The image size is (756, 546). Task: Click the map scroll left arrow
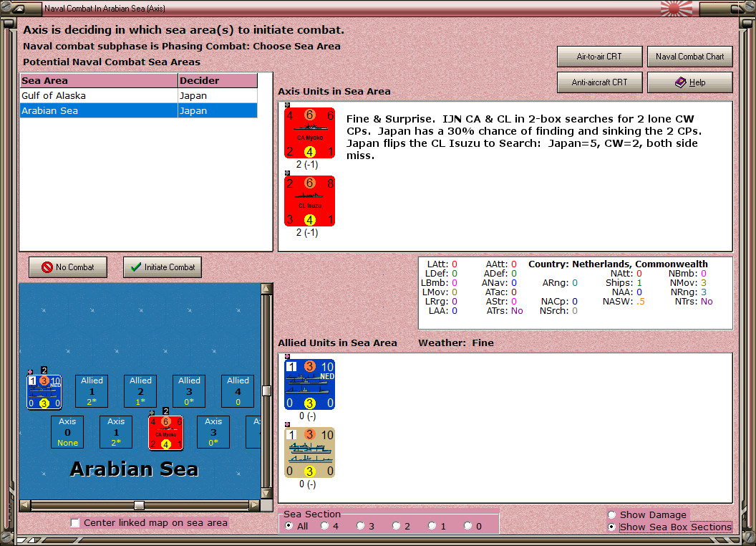tap(25, 505)
